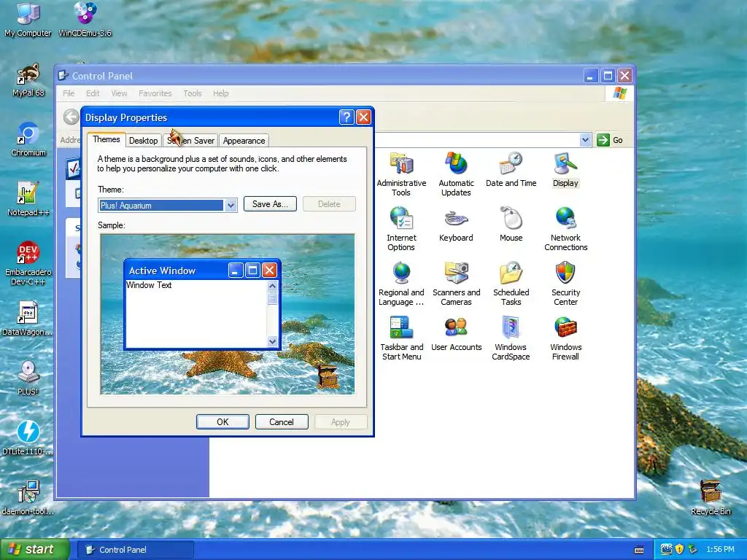Viewport: 747px width, 560px height.
Task: Switch to the Desktop tab
Action: click(144, 141)
